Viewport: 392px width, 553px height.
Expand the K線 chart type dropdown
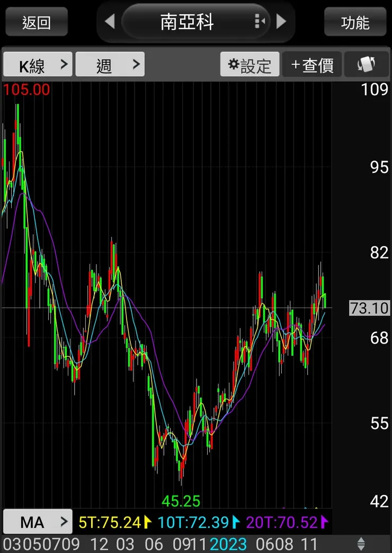(38, 64)
